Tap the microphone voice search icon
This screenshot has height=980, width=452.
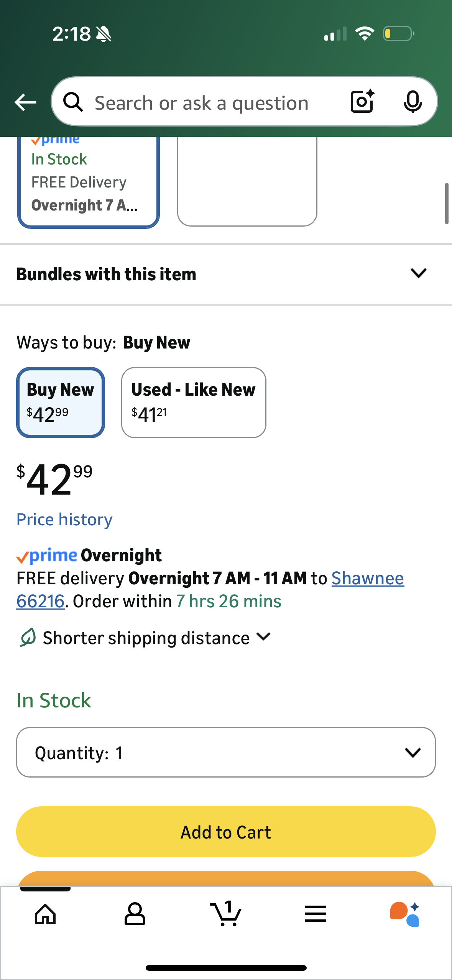coord(413,102)
